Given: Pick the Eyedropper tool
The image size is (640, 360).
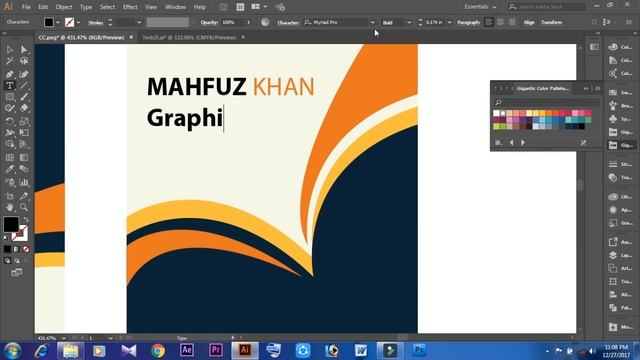Looking at the screenshot, I should 9,169.
